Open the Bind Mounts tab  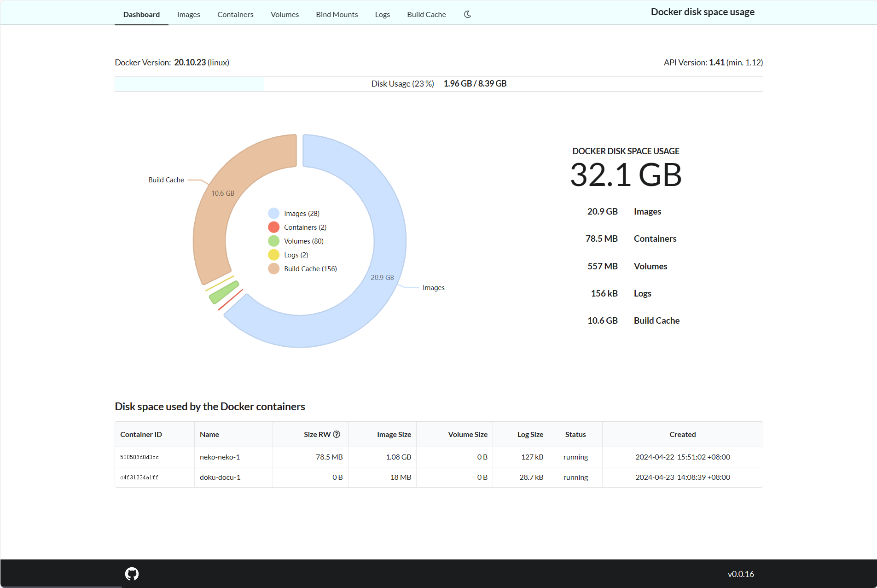(x=337, y=14)
